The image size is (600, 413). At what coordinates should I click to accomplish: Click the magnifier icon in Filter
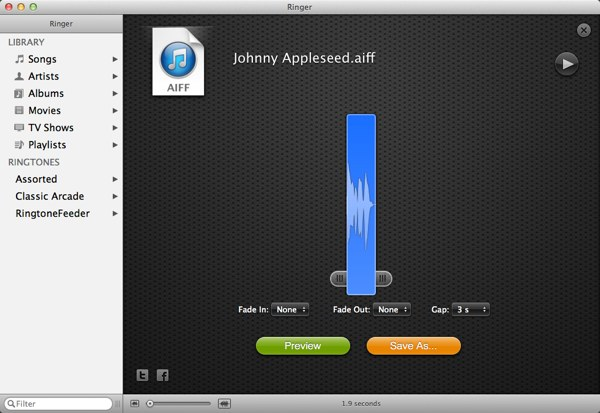pos(11,404)
